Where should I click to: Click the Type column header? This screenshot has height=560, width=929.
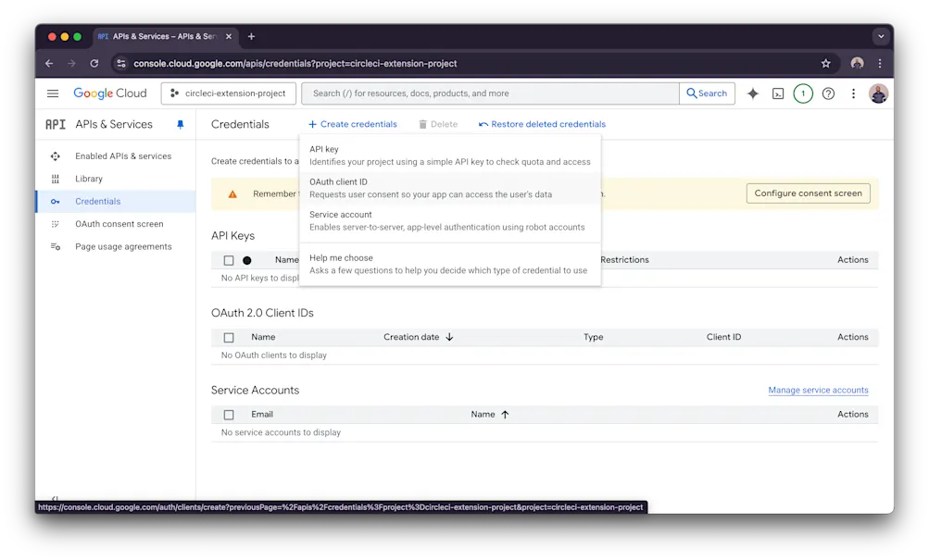click(x=593, y=337)
